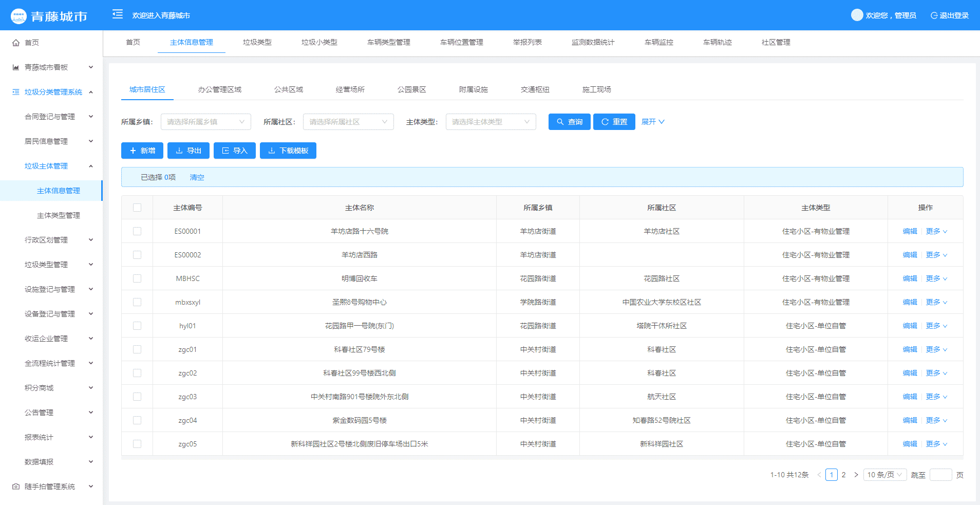Check the row hyl01 checkbox
Viewport: 980px width, 505px height.
tap(137, 326)
